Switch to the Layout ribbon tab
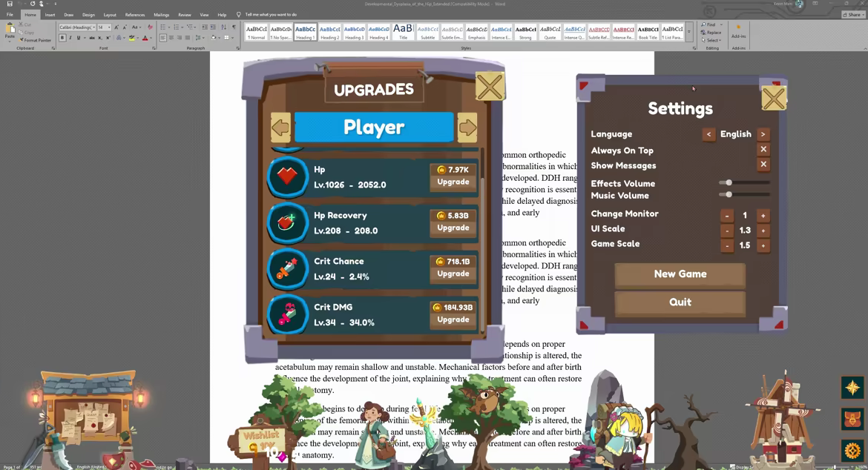The width and height of the screenshot is (868, 470). 110,15
